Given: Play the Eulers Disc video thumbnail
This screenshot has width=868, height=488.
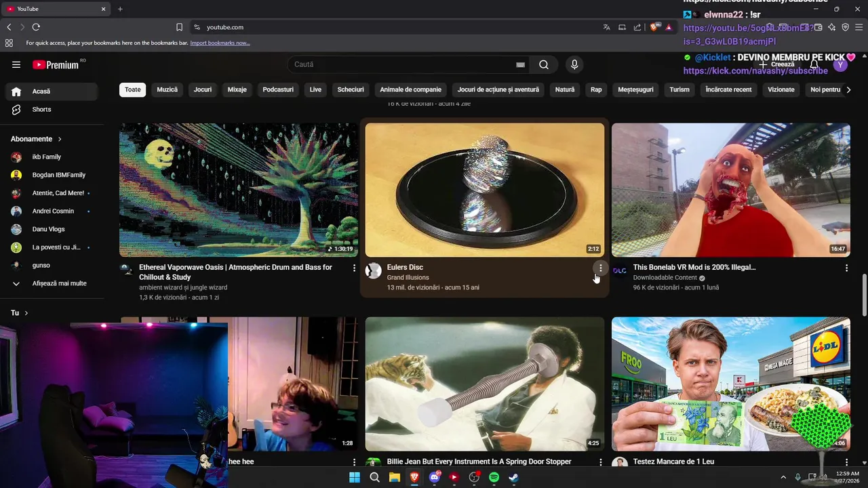Looking at the screenshot, I should pos(485,190).
